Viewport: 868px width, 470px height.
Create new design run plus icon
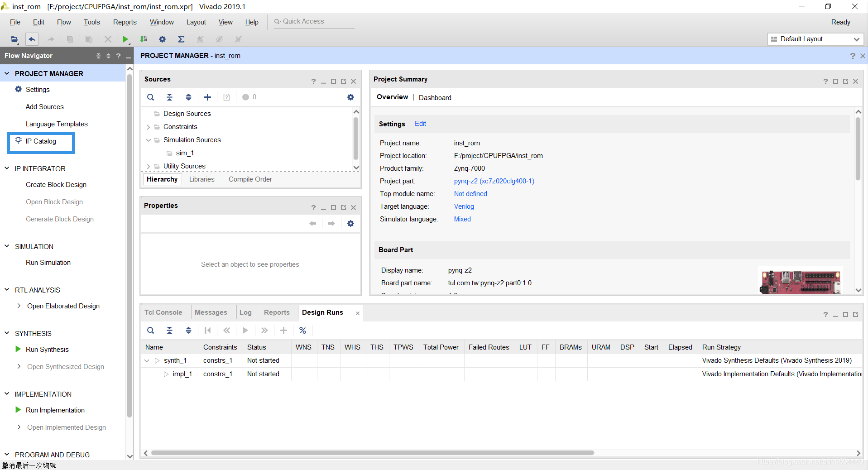[283, 330]
